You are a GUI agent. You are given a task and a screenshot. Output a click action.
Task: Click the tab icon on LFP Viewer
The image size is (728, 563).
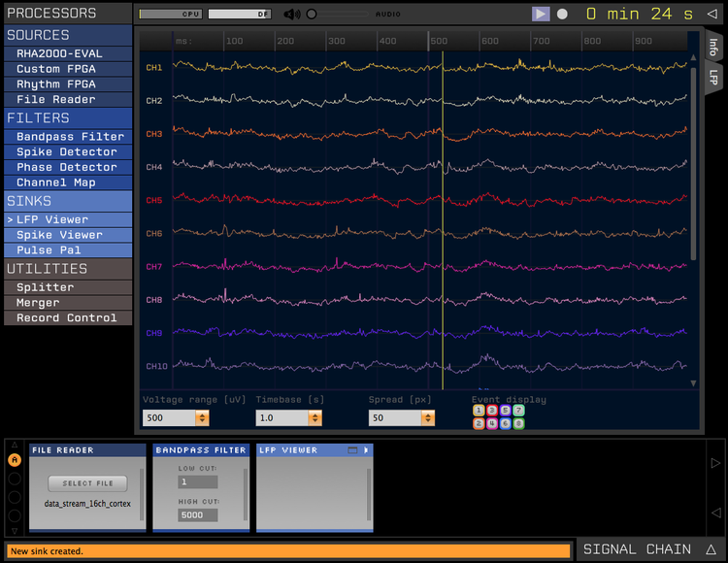365,450
